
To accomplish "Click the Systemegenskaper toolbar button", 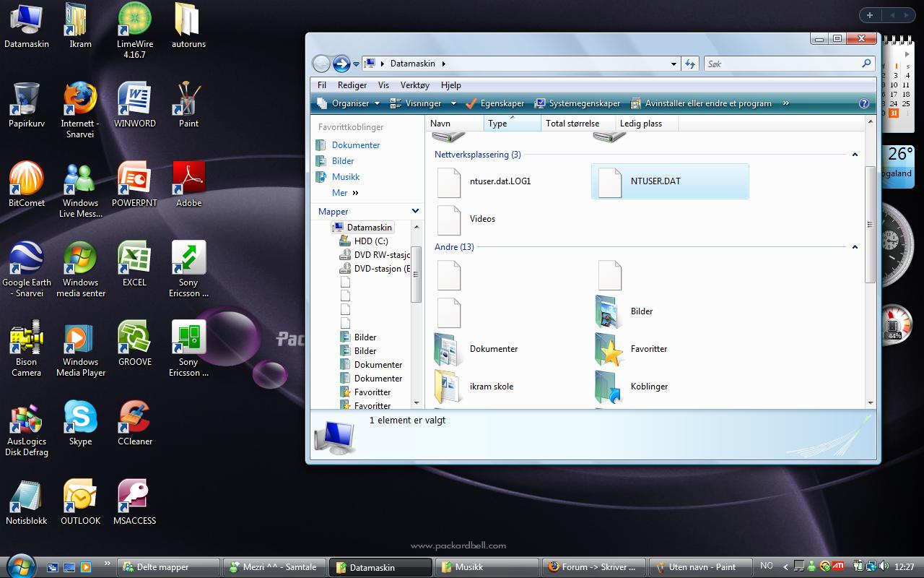I will pos(577,103).
